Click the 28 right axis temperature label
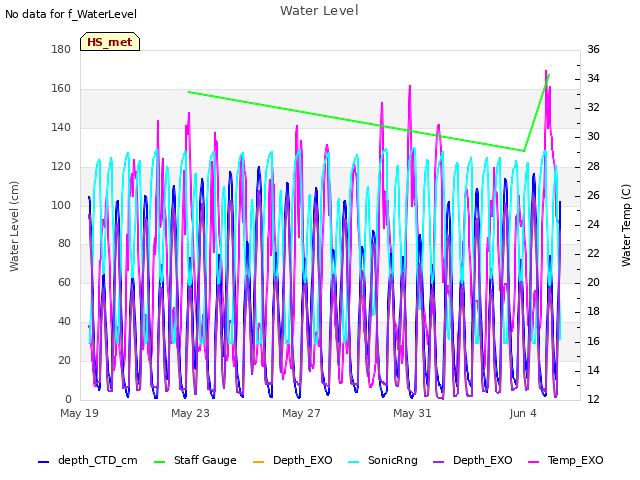 click(x=593, y=166)
